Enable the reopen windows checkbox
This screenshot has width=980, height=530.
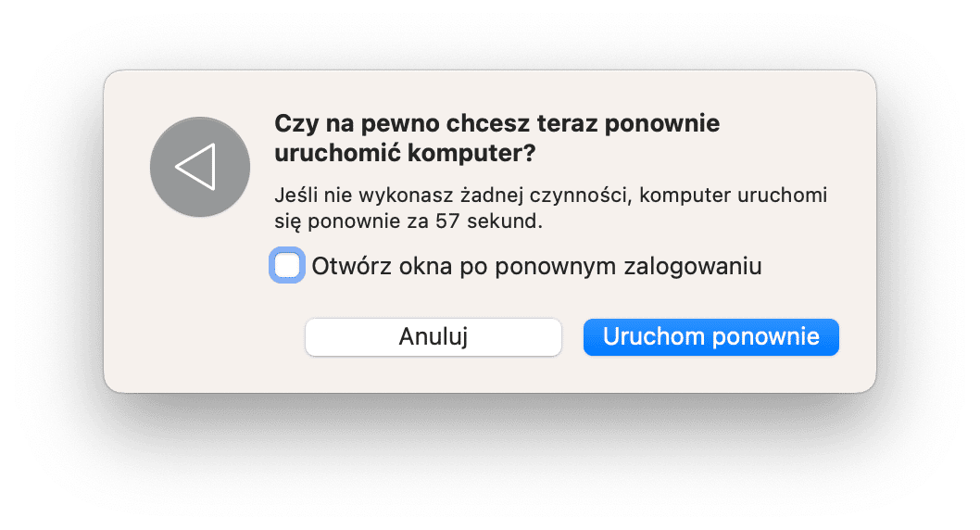click(x=287, y=267)
